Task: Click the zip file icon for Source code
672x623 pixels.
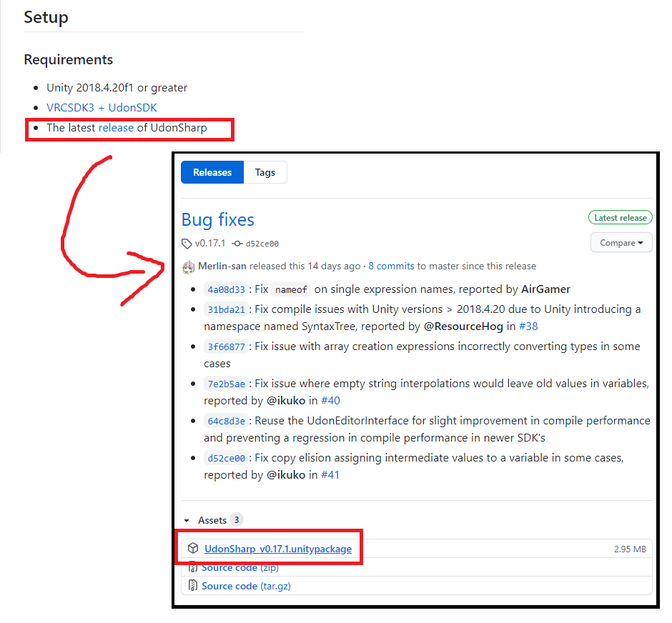Action: click(x=192, y=568)
